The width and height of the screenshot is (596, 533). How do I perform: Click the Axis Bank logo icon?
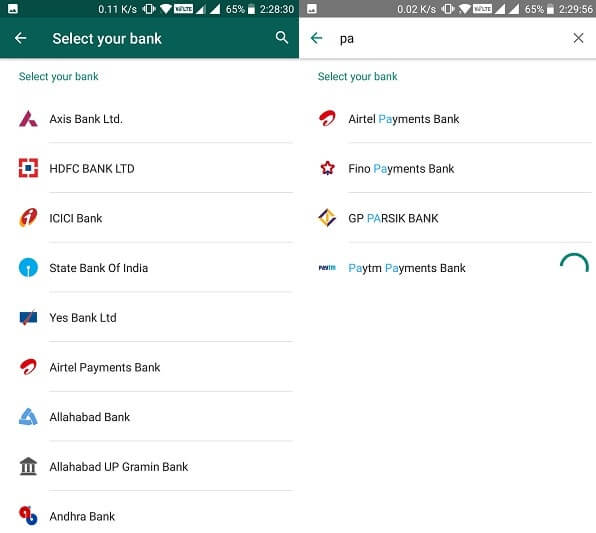pos(28,119)
